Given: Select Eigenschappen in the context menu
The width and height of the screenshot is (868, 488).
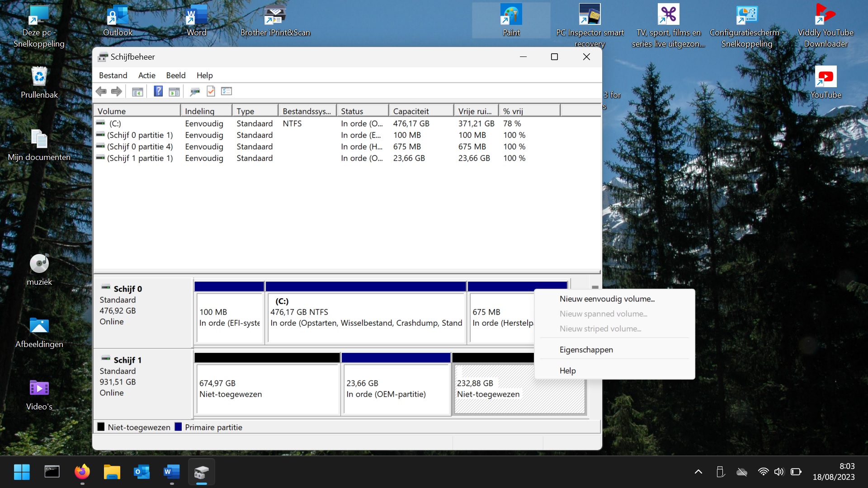Looking at the screenshot, I should (586, 350).
